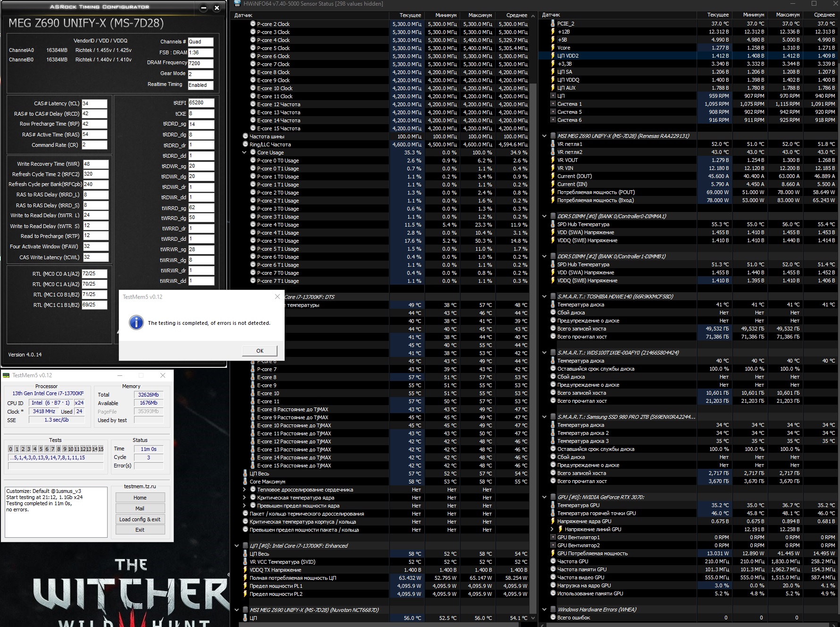
Task: Minimize the ASRock Timing Configurator window
Action: click(x=203, y=8)
